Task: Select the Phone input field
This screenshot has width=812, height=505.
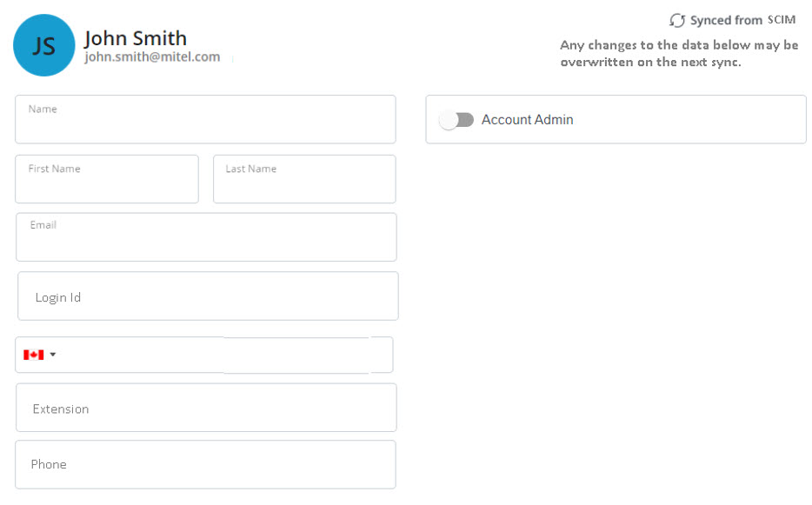Action: pos(205,464)
